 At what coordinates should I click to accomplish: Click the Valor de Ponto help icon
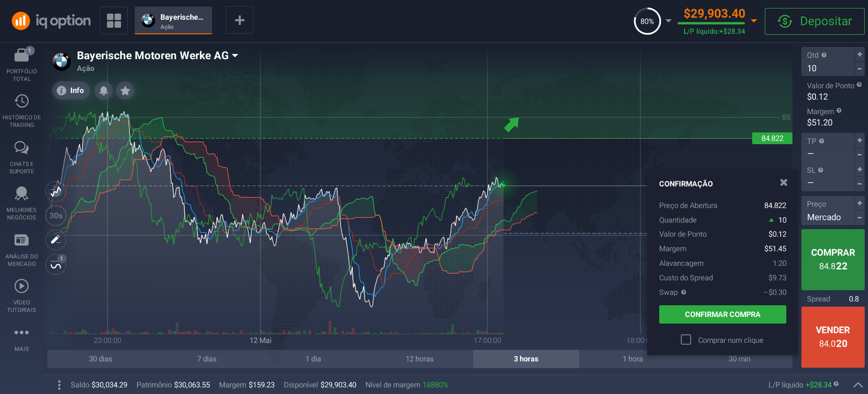tap(859, 85)
